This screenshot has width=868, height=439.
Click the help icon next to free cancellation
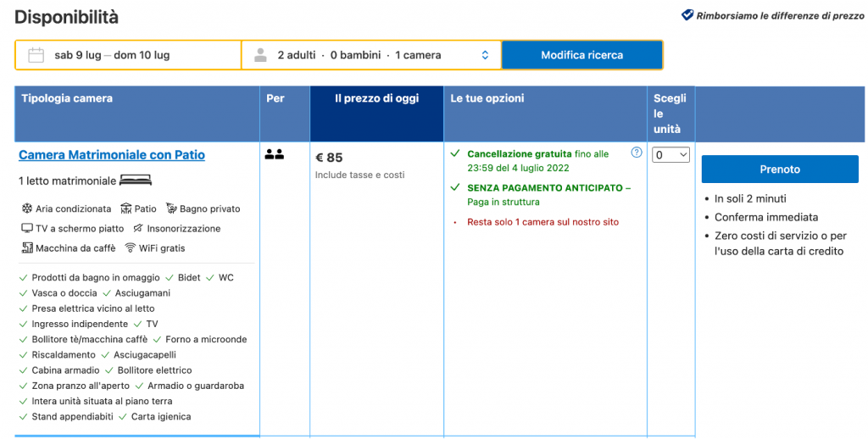pyautogui.click(x=637, y=153)
